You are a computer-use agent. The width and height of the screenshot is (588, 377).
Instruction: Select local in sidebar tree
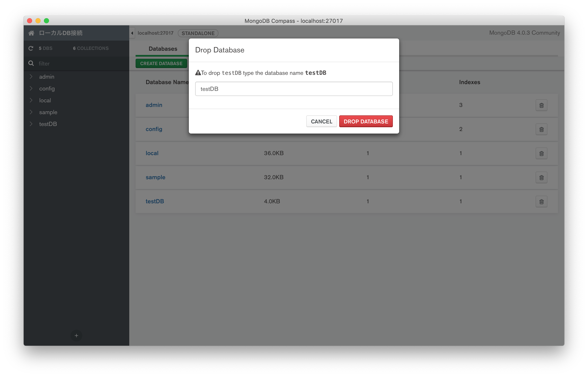(x=45, y=100)
